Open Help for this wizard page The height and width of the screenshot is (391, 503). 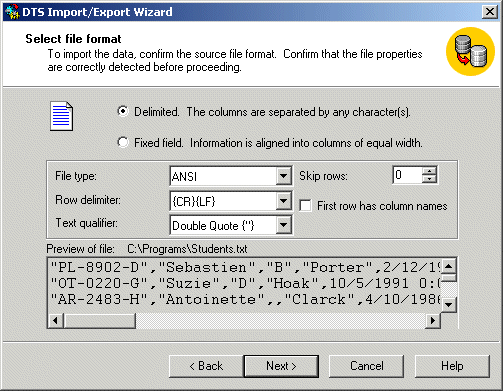pos(452,366)
